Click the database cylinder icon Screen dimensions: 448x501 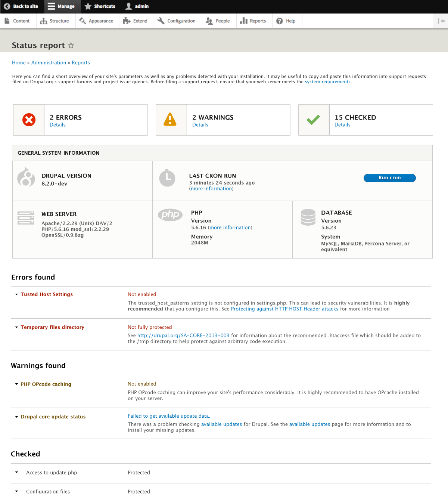coord(308,217)
